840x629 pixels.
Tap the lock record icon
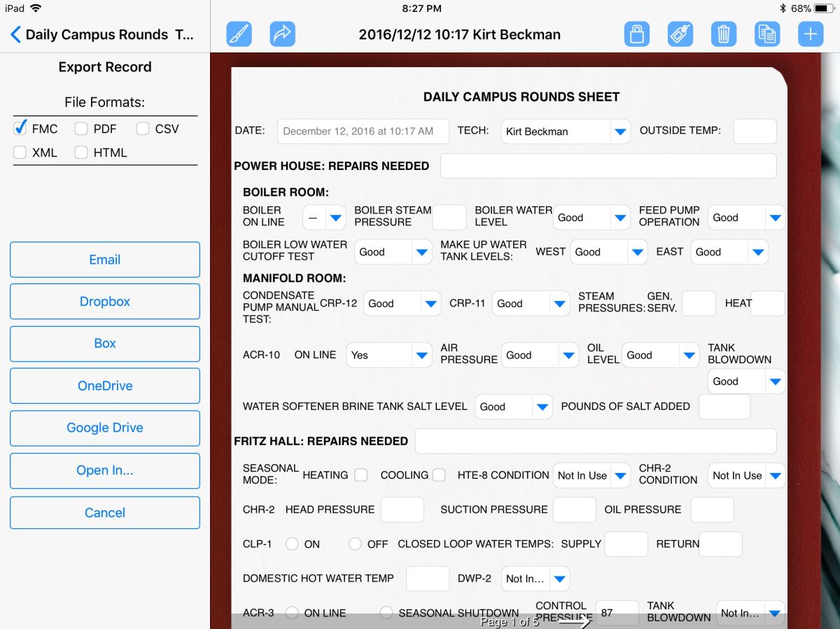[636, 33]
